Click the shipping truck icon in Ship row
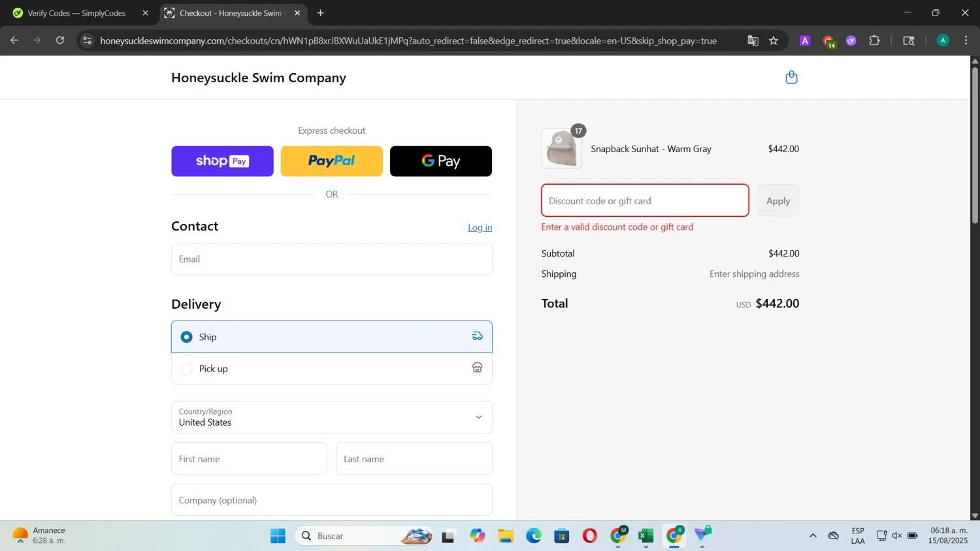This screenshot has width=980, height=551. pyautogui.click(x=478, y=336)
